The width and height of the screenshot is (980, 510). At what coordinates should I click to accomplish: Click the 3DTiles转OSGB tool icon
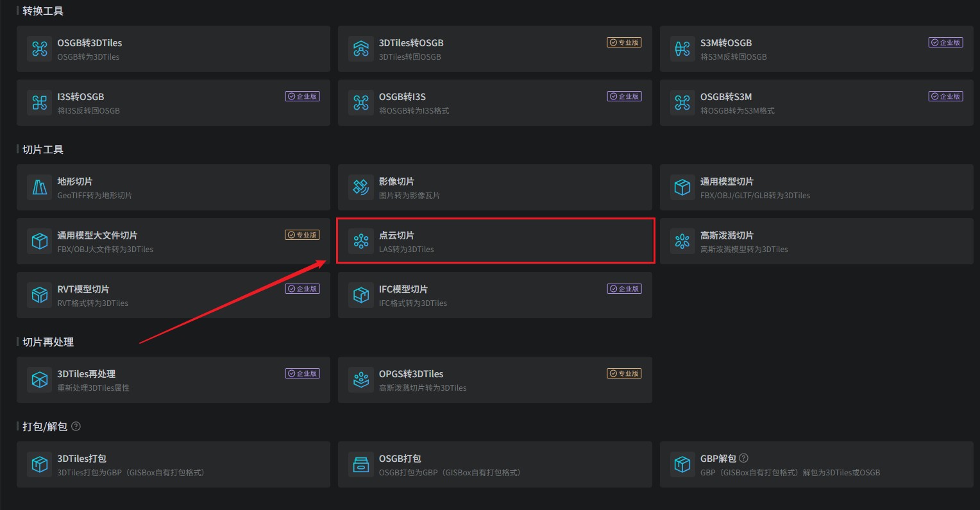[x=361, y=49]
